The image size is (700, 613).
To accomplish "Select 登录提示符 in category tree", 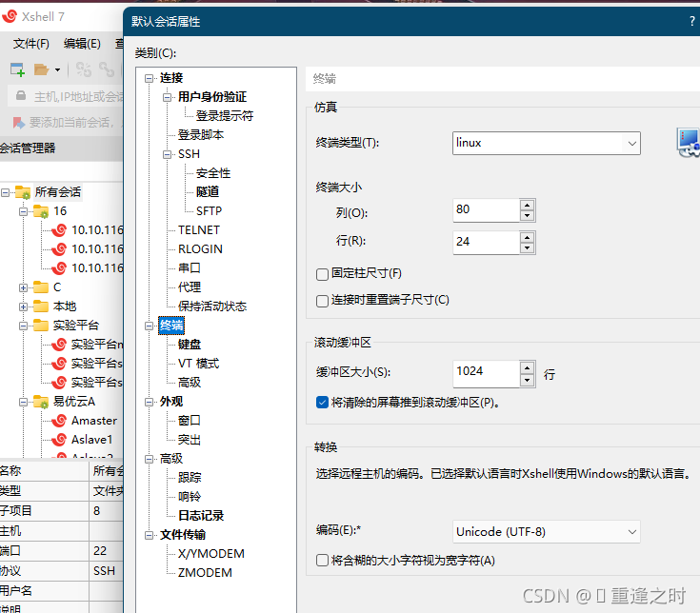I will coord(225,116).
